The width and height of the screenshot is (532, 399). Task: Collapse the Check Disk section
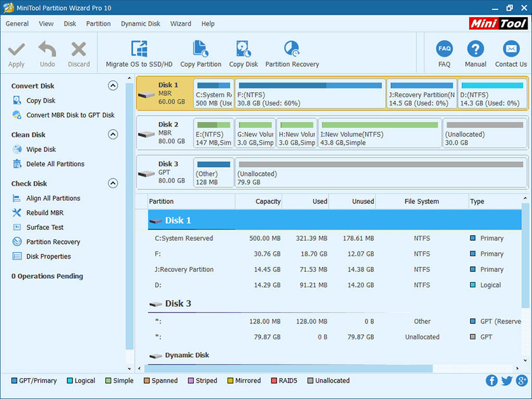tap(113, 184)
